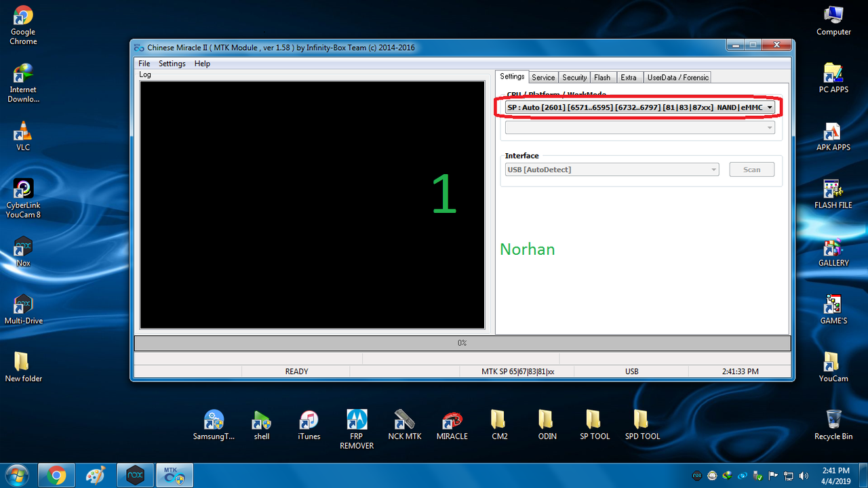The width and height of the screenshot is (868, 488).
Task: Open Paint from the taskbar
Action: (96, 476)
